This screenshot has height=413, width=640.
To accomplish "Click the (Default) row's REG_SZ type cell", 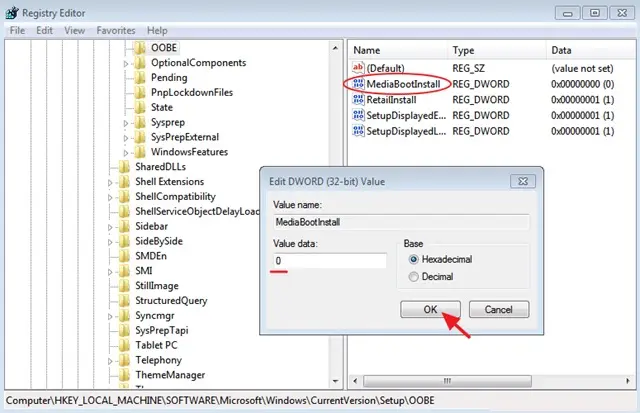I will click(x=469, y=68).
